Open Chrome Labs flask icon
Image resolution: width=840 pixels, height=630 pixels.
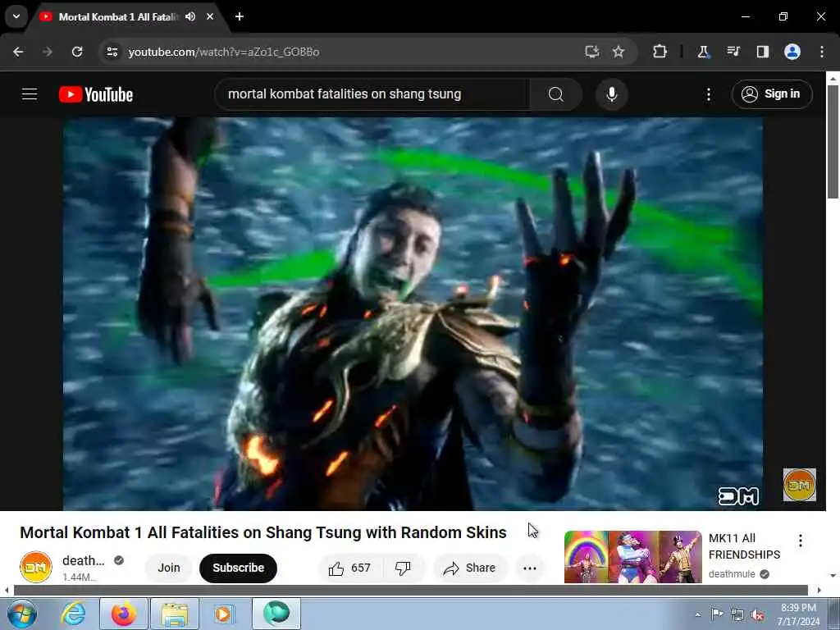703,52
